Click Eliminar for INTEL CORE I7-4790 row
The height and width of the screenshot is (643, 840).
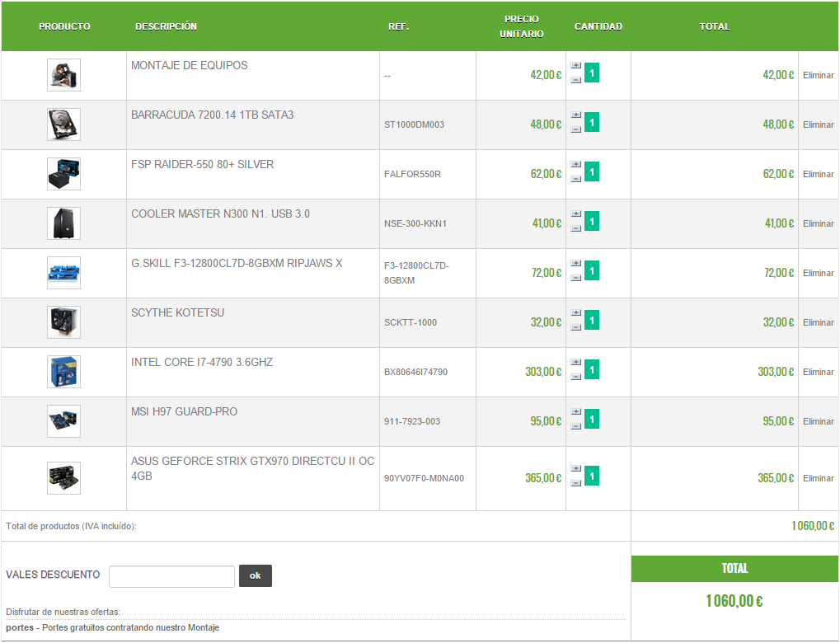coord(818,372)
